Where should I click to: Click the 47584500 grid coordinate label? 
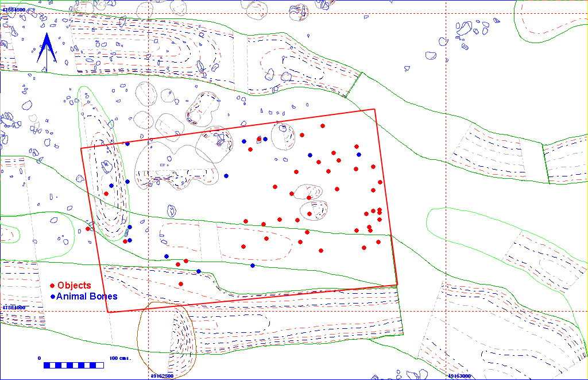click(x=14, y=10)
